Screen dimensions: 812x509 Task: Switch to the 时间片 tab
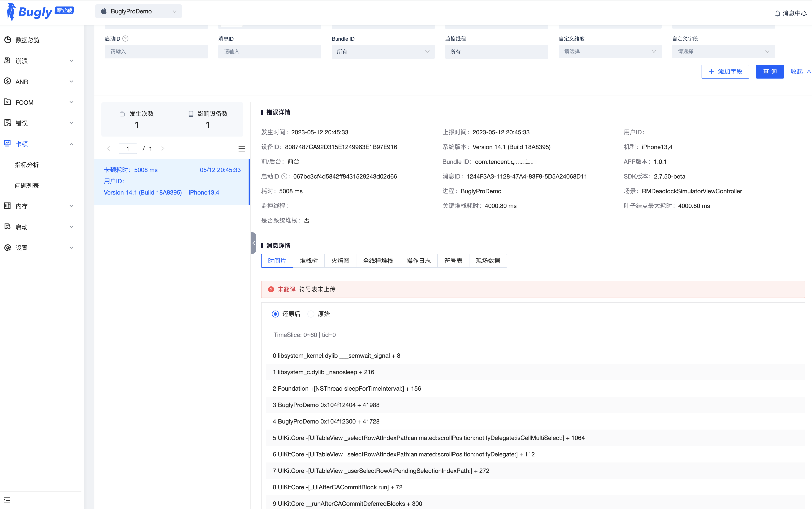277,261
